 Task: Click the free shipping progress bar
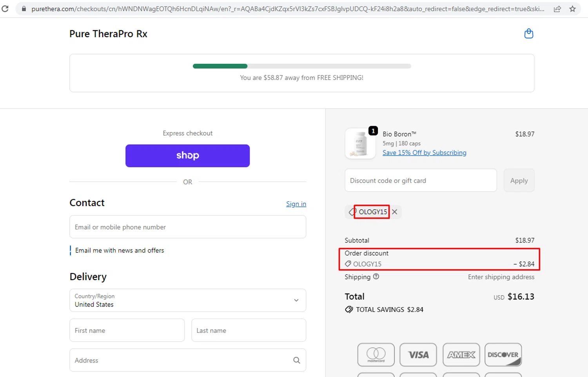pos(302,66)
